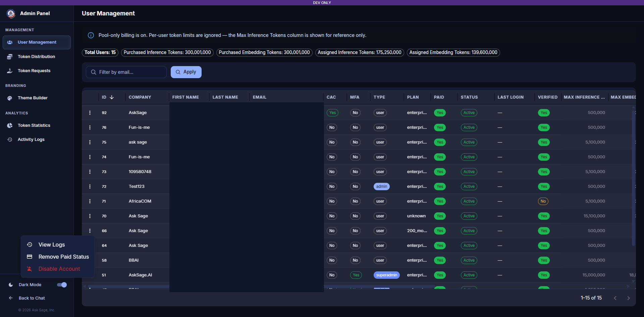This screenshot has height=317, width=644.
Task: Click '200_mo...' plan cell for user 66
Action: click(417, 231)
